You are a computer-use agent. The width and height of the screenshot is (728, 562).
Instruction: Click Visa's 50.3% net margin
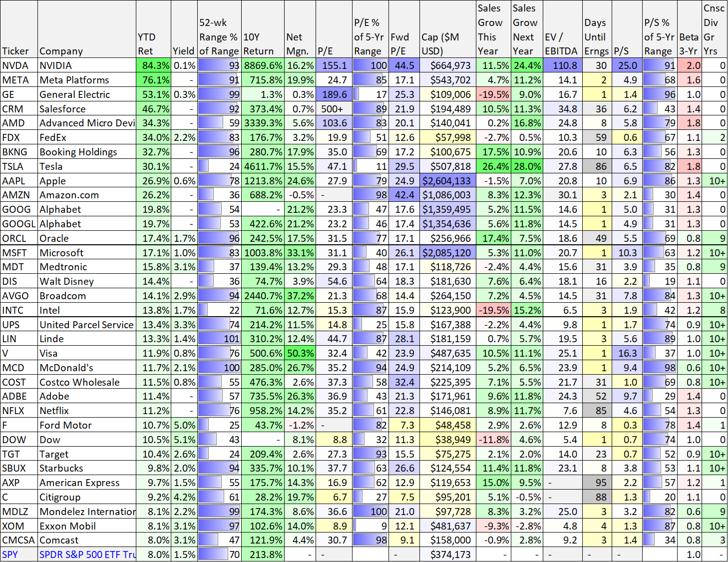pos(300,353)
